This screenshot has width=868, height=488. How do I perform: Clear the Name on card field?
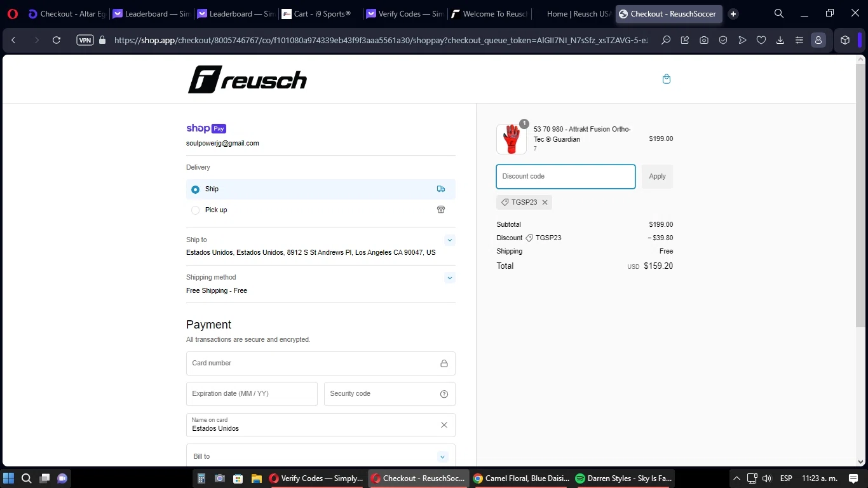[444, 425]
